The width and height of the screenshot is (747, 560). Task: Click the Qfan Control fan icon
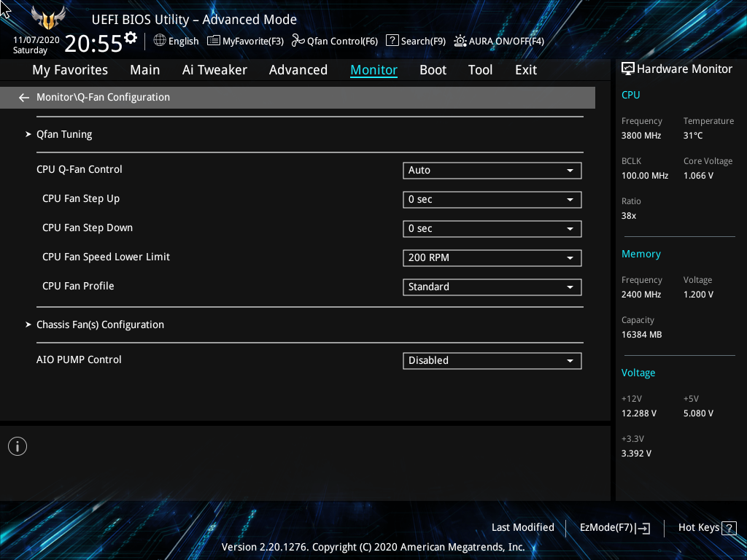click(x=298, y=41)
